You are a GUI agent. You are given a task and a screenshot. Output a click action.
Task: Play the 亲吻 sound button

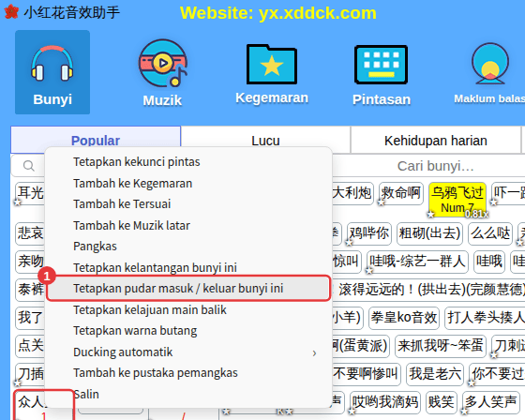tap(30, 262)
